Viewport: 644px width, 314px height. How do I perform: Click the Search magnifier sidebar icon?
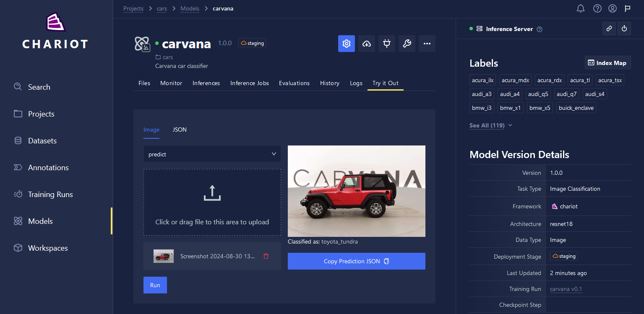pyautogui.click(x=18, y=87)
